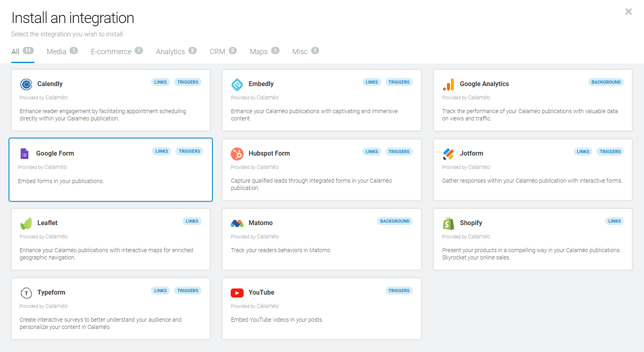Click the Hubspot Form orange icon
644x352 pixels.
(237, 154)
